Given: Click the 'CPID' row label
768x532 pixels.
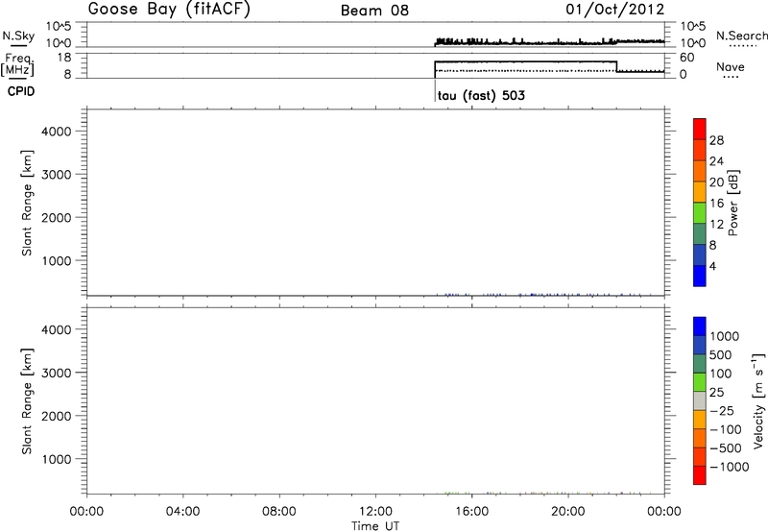Looking at the screenshot, I should [20, 91].
